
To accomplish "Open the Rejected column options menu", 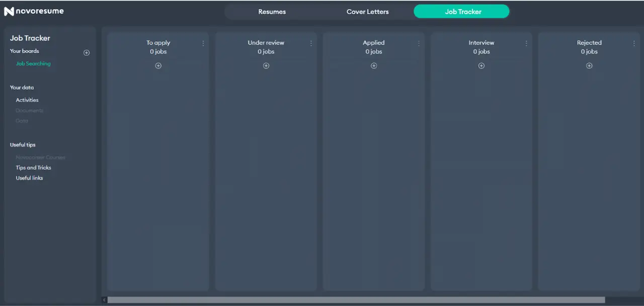I will coord(634,43).
